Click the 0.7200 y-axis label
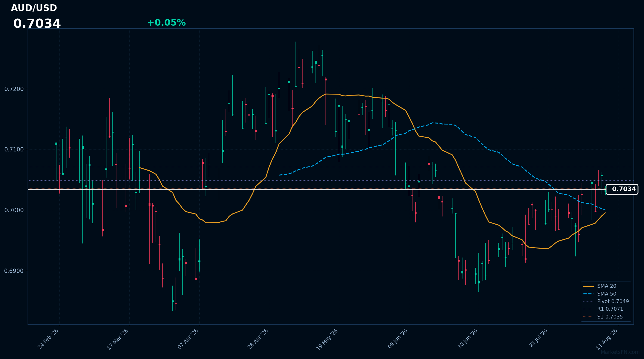Viewport: 644px width, 359px height. point(14,89)
